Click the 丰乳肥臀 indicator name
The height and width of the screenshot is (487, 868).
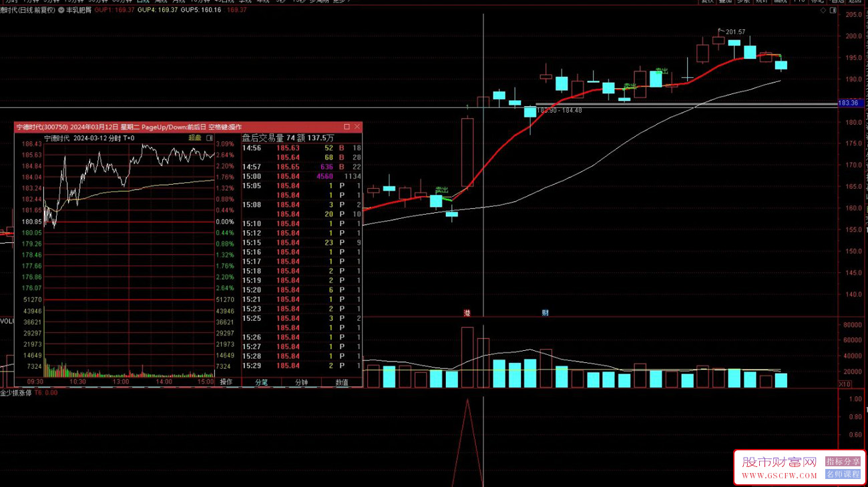tap(79, 11)
